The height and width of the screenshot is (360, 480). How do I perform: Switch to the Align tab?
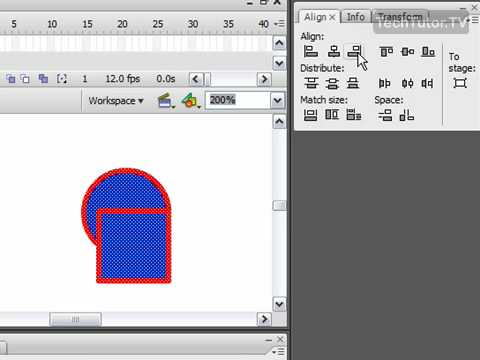click(x=315, y=17)
